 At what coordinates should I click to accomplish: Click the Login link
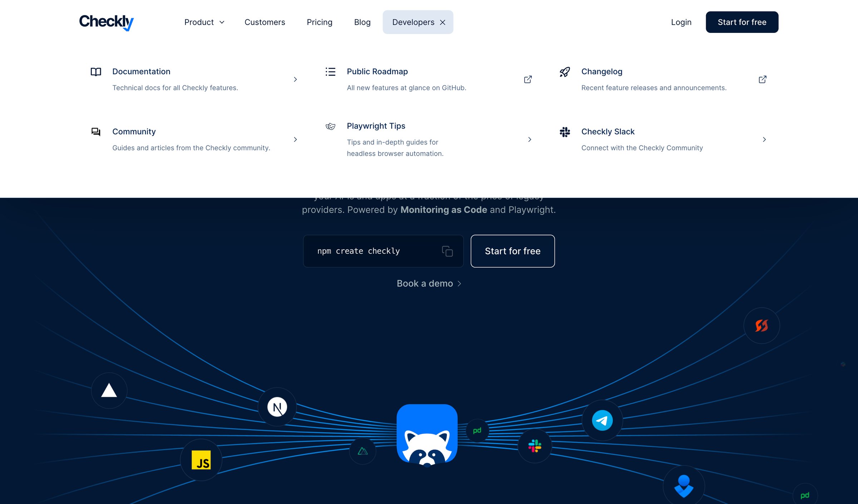coord(681,22)
